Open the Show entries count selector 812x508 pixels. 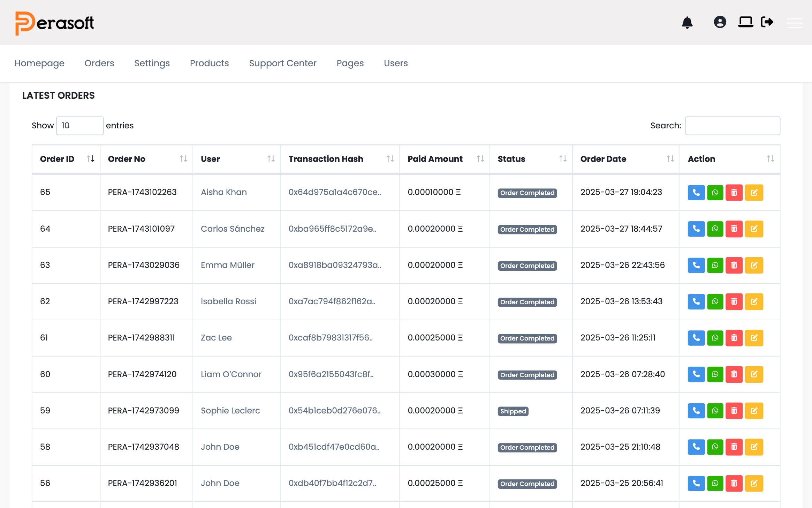point(80,126)
